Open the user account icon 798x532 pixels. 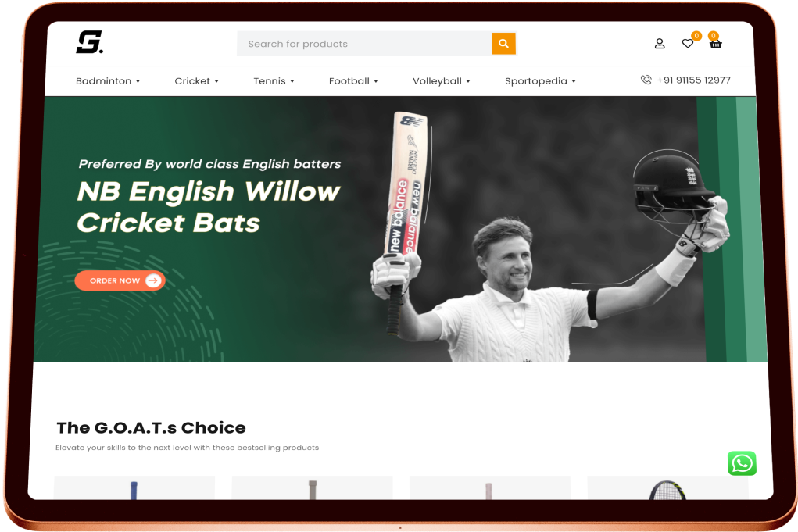[x=660, y=44]
